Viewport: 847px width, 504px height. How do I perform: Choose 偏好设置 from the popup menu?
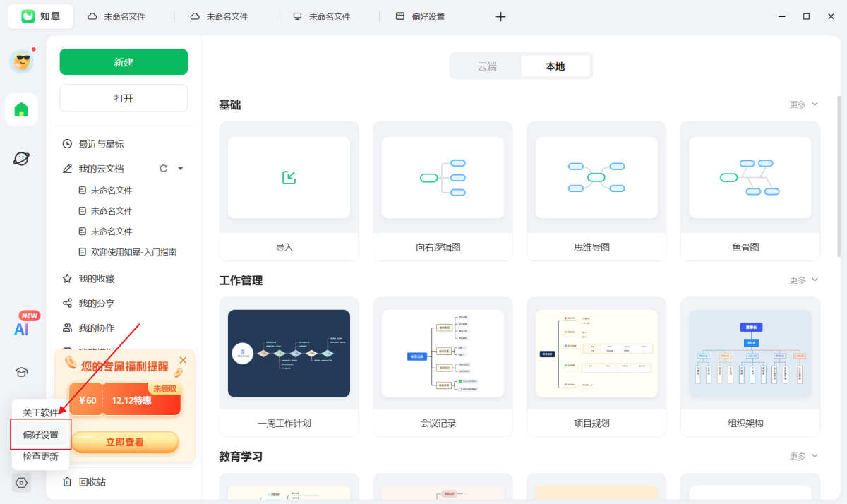pos(40,435)
